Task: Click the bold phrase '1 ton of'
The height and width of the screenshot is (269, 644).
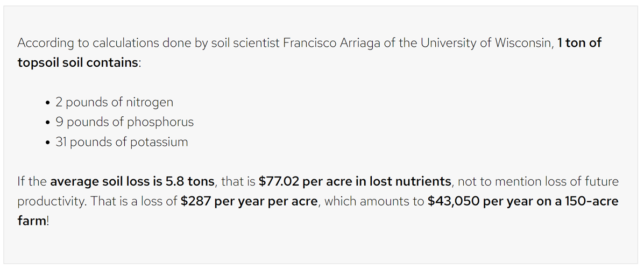Action: (x=579, y=43)
